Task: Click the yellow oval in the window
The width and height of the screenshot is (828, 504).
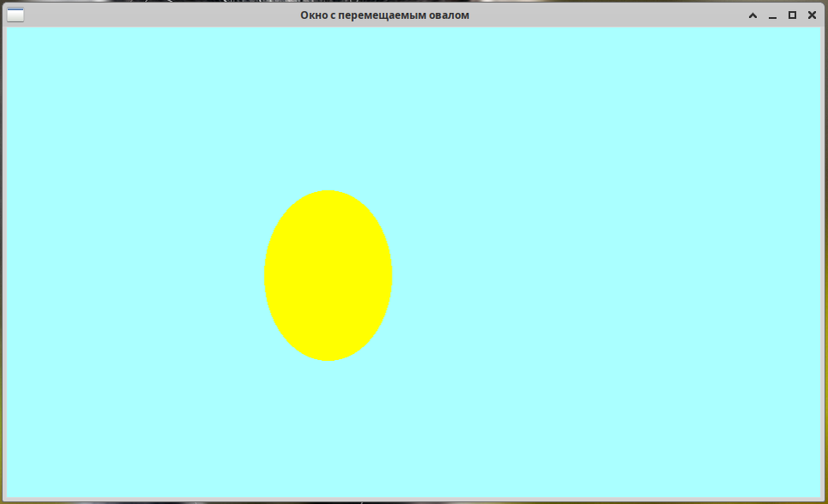Action: click(x=328, y=275)
